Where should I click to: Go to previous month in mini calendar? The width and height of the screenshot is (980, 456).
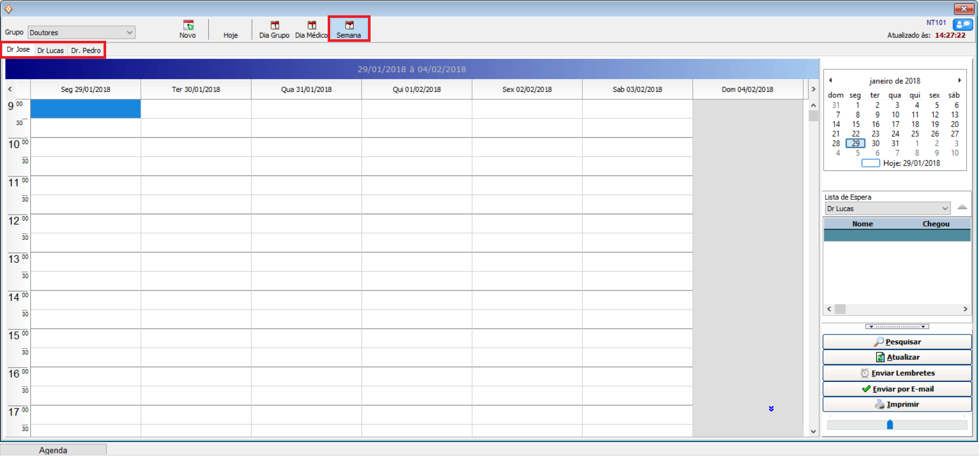(830, 81)
